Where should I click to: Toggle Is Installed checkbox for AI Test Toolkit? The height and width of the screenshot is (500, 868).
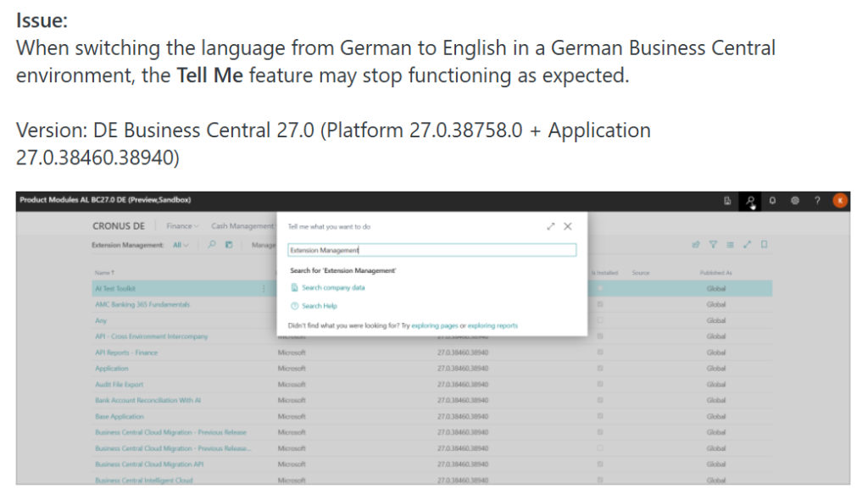600,288
